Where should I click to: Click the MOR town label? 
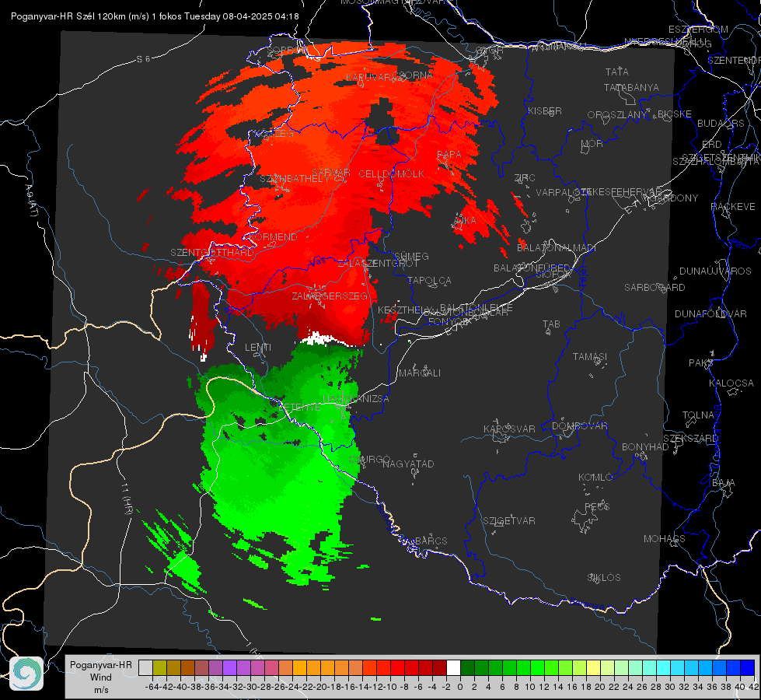coord(592,143)
